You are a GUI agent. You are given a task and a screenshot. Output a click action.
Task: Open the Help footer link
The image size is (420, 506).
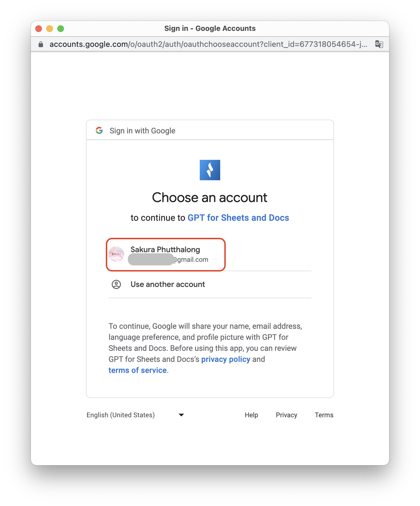(x=251, y=415)
